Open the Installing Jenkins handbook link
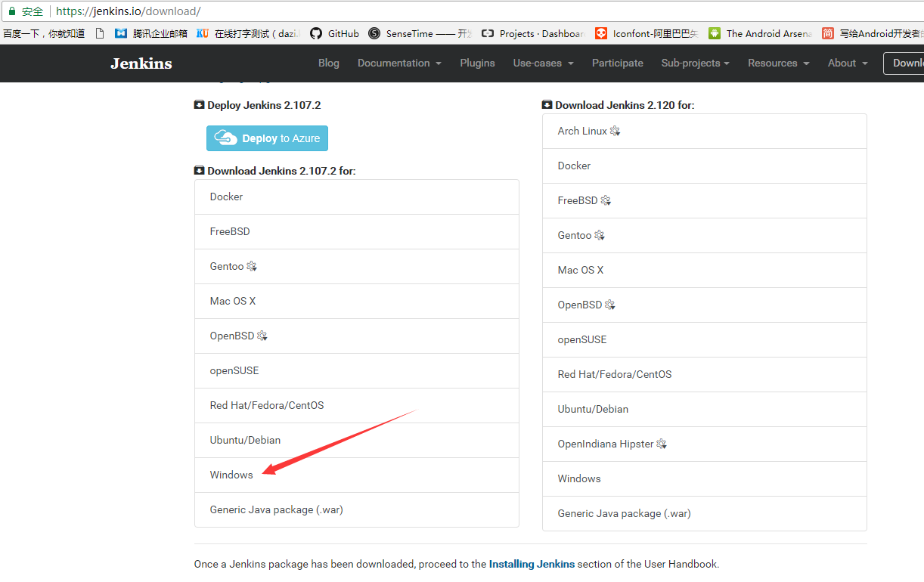The image size is (924, 582). pyautogui.click(x=532, y=564)
